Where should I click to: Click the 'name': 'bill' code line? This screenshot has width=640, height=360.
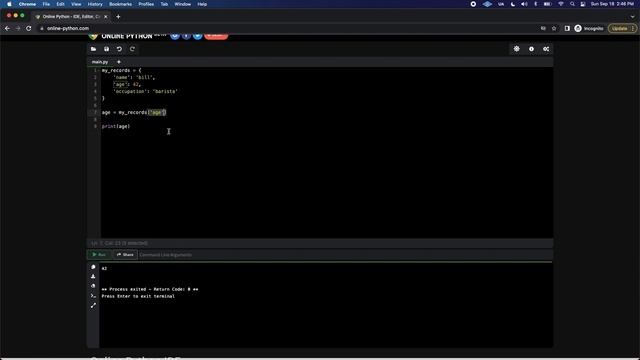134,78
